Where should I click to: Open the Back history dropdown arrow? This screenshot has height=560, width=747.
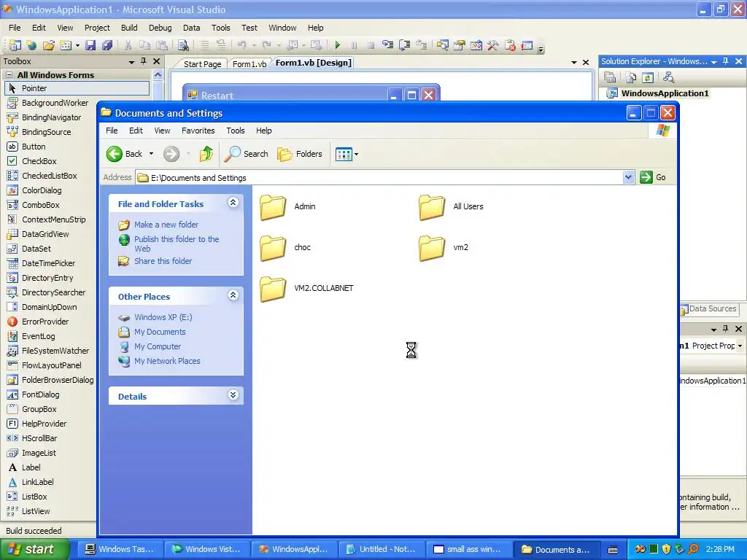click(152, 154)
